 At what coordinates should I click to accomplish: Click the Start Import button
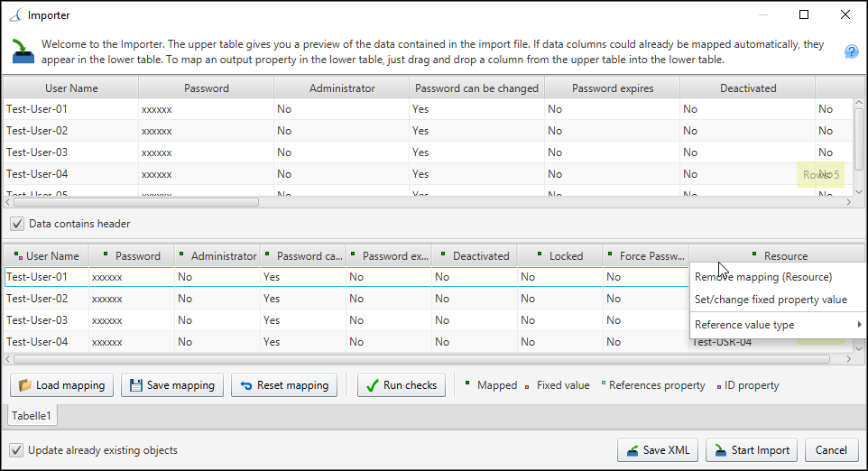[752, 450]
